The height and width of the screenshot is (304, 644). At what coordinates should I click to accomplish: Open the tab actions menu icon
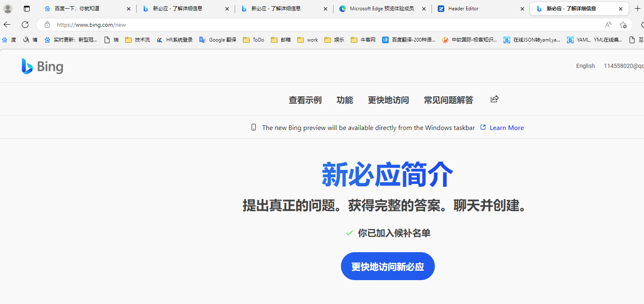tap(27, 9)
